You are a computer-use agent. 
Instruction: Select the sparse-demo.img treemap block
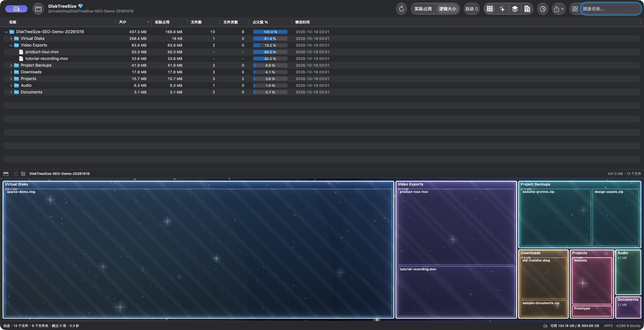198,253
